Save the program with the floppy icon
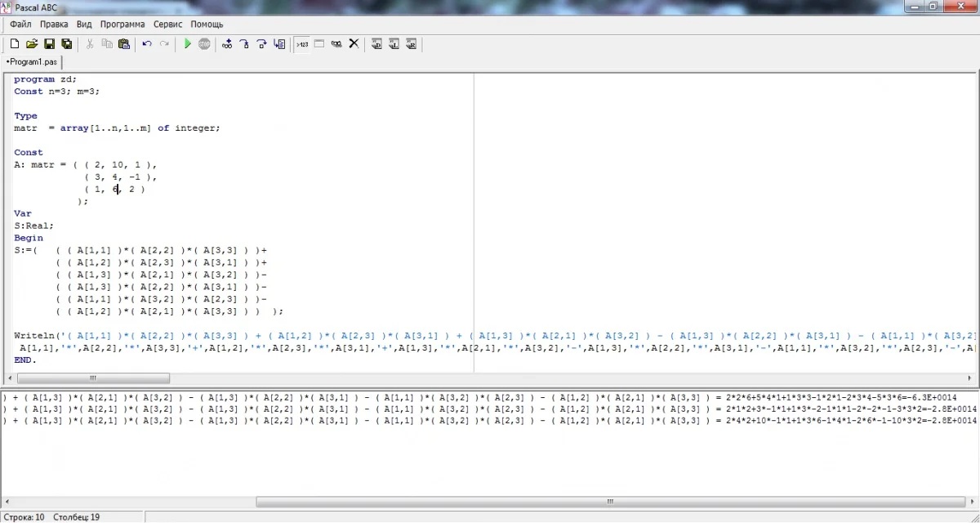The width and height of the screenshot is (980, 523). pos(49,44)
